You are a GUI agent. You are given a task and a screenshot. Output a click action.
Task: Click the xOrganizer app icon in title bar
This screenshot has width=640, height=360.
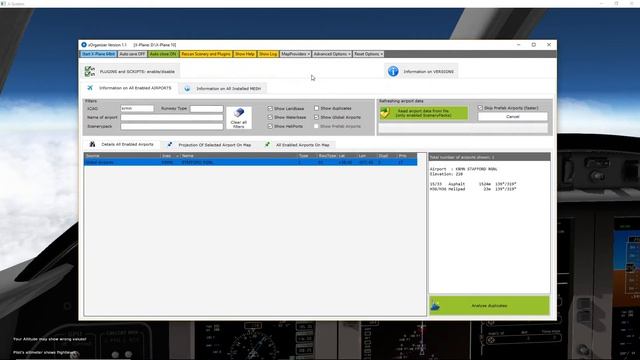click(84, 45)
